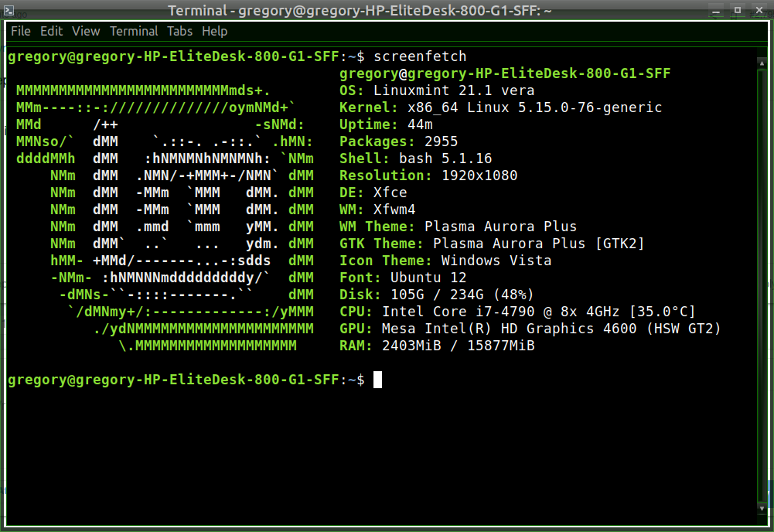Click the scrollbar up arrow
This screenshot has height=532, width=774.
(x=762, y=63)
